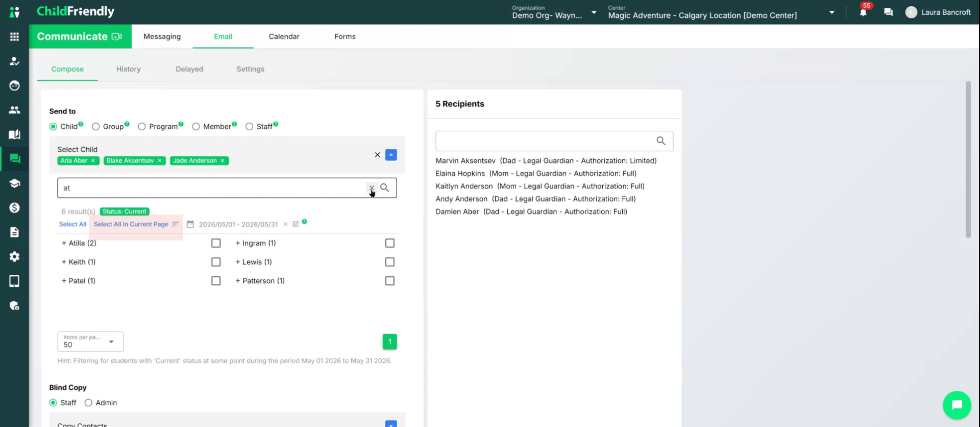Check the Patel family checkbox
This screenshot has width=980, height=427.
tap(216, 281)
